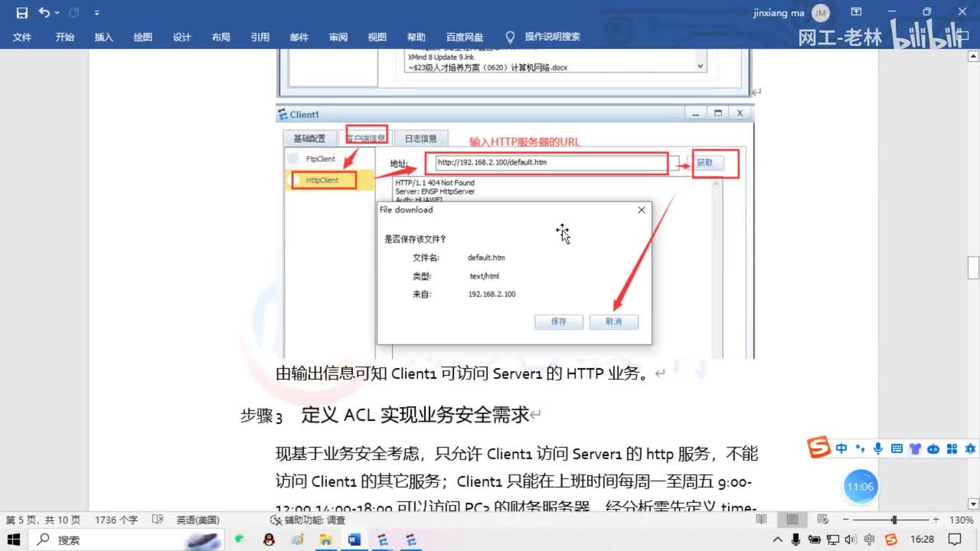
Task: Open the 帮助 ribbon tab
Action: click(416, 37)
